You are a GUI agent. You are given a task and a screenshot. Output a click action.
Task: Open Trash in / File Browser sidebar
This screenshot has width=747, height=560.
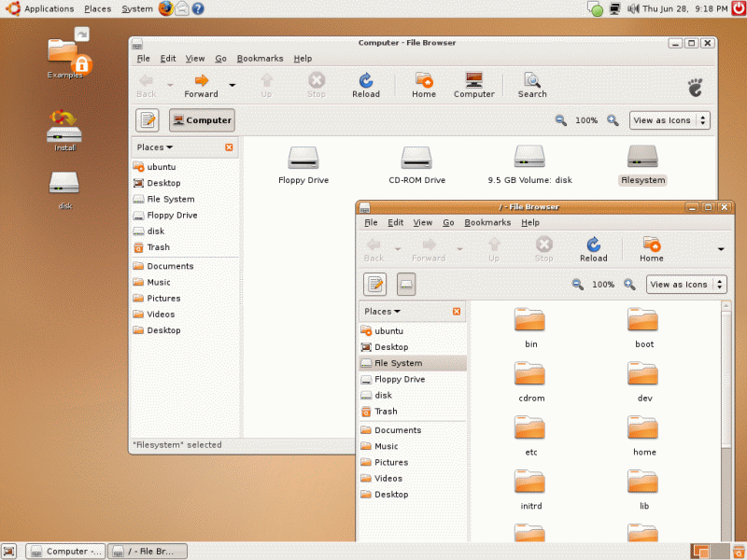[x=413, y=412]
